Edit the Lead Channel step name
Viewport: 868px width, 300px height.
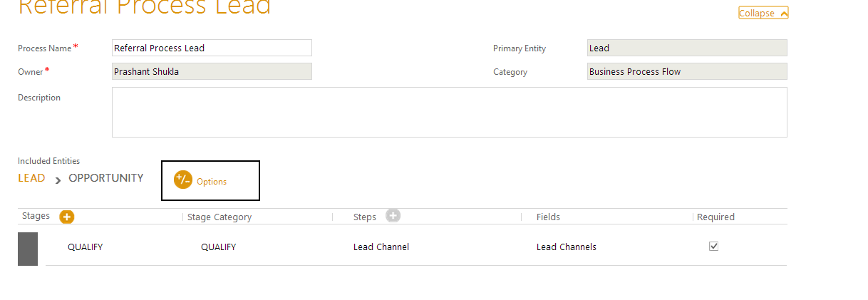coord(381,247)
